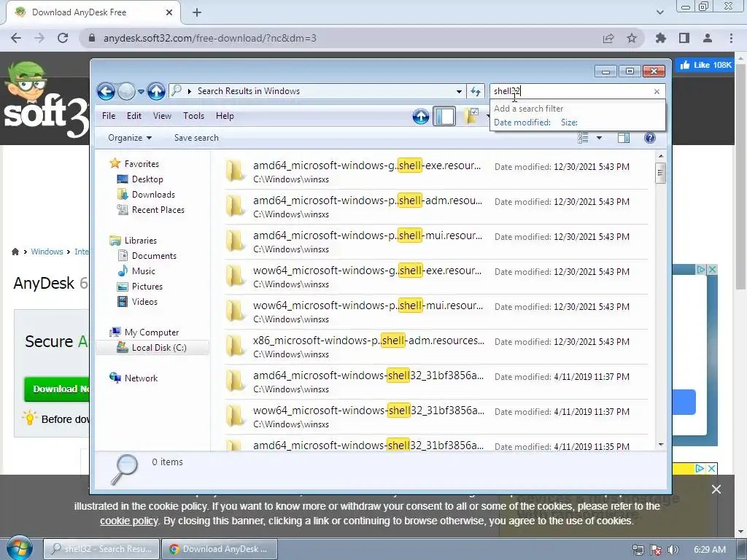This screenshot has width=747, height=560.
Task: Click Save search in the toolbar
Action: pyautogui.click(x=196, y=138)
